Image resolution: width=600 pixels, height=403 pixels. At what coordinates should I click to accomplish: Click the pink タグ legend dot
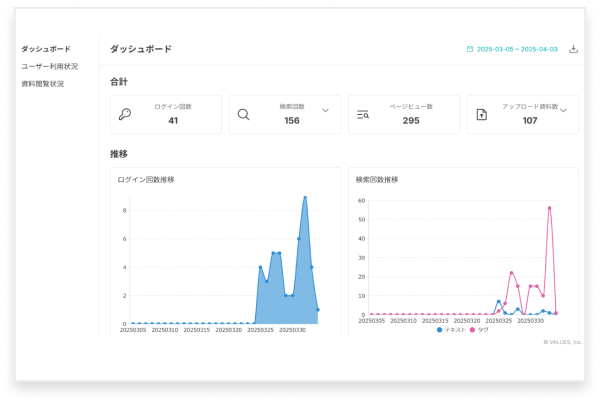(x=472, y=330)
